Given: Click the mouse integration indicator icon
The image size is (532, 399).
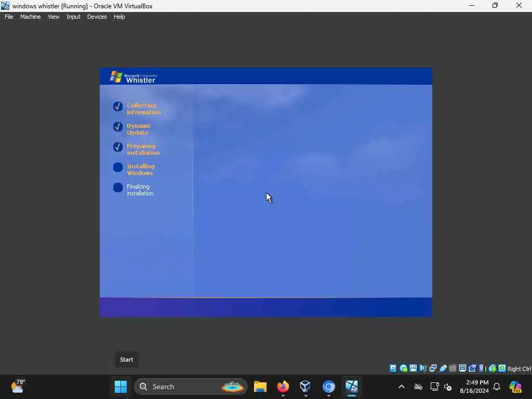Looking at the screenshot, I should pos(493,368).
